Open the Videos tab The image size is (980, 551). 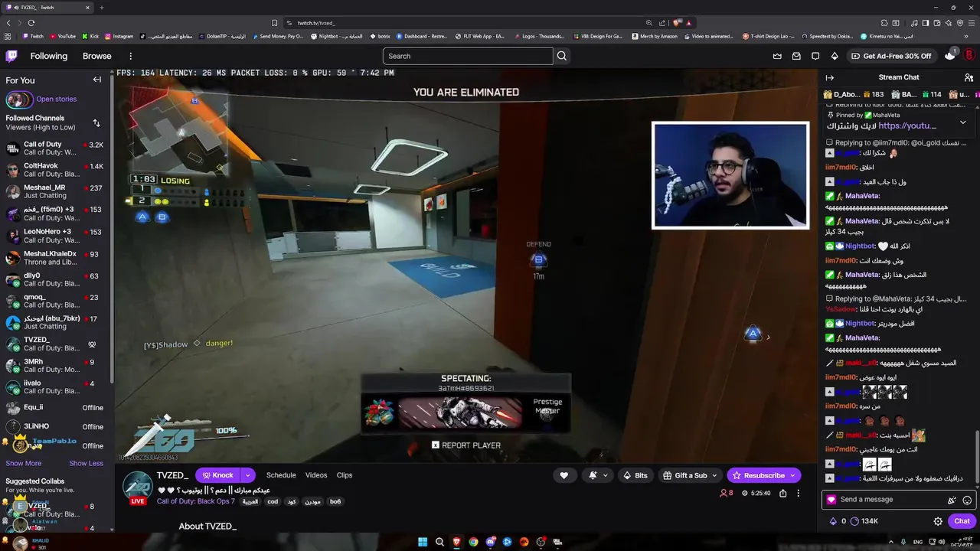tap(316, 475)
